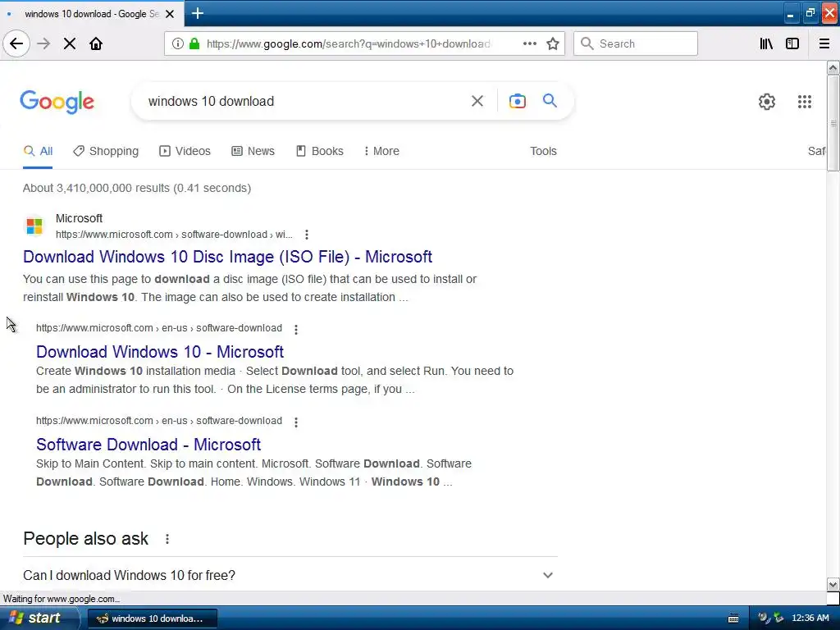Viewport: 840px width, 630px height.
Task: Open options dots beside microsoft.com › software-download › wi...
Action: coord(307,234)
